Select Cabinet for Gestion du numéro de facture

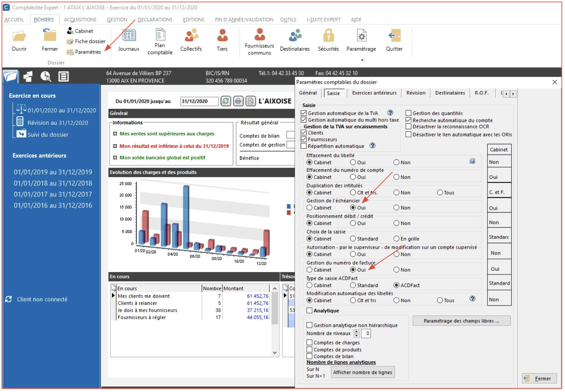point(310,270)
